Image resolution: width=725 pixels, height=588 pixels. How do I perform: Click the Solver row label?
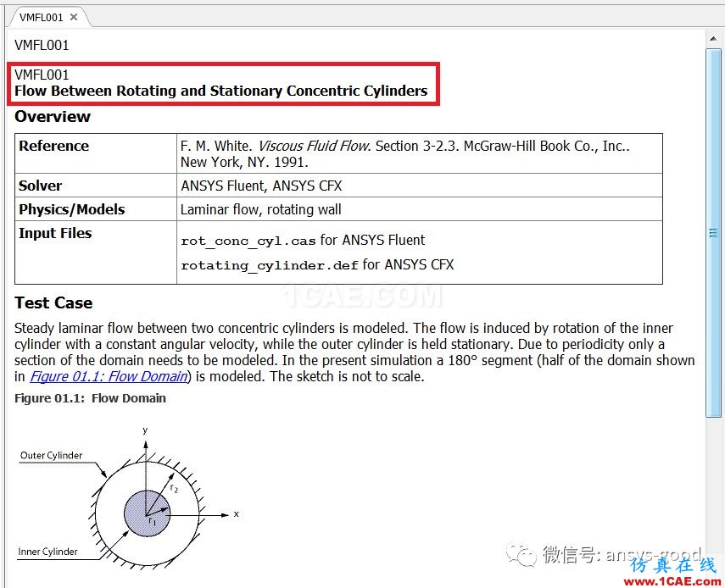(40, 186)
